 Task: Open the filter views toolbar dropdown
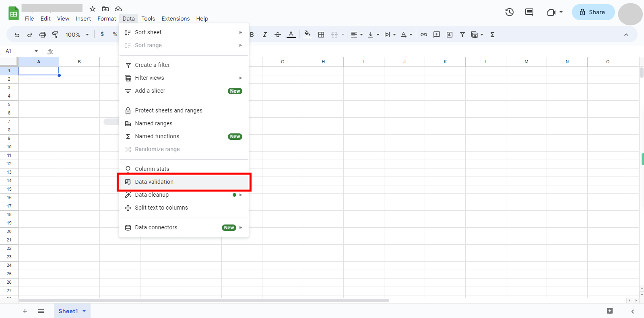tap(477, 35)
